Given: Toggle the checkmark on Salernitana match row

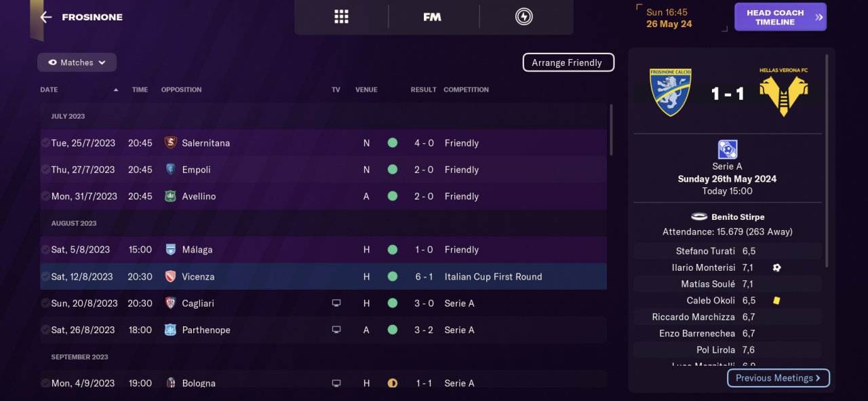Looking at the screenshot, I should (x=45, y=143).
